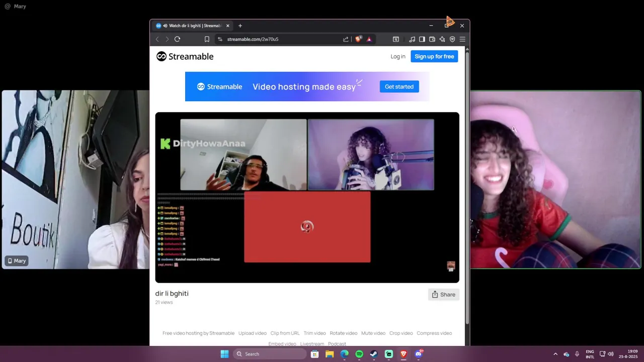Reload the Streamable page
Screen dimensions: 644x362
[177, 39]
